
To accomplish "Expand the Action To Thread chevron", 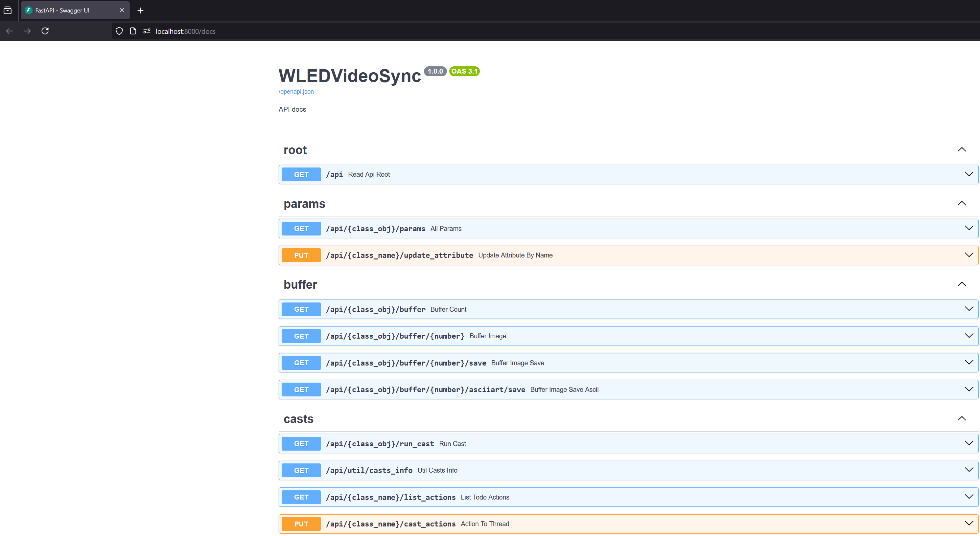I will point(969,524).
